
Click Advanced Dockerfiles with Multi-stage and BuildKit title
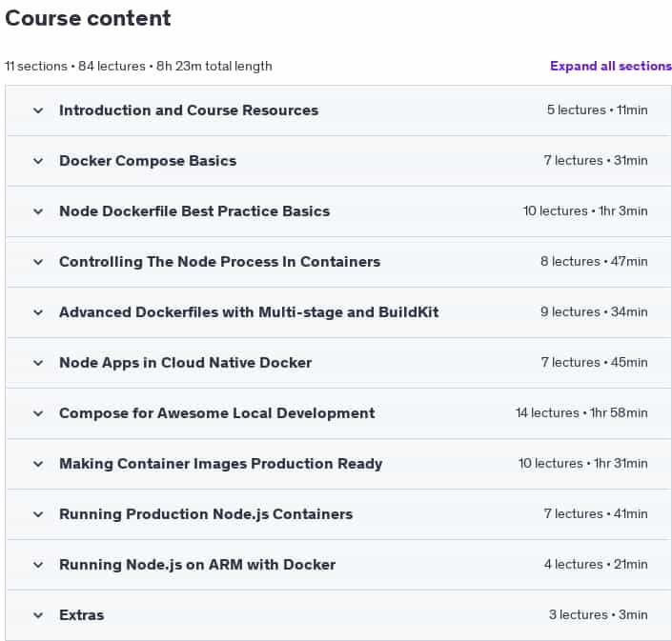coord(249,312)
